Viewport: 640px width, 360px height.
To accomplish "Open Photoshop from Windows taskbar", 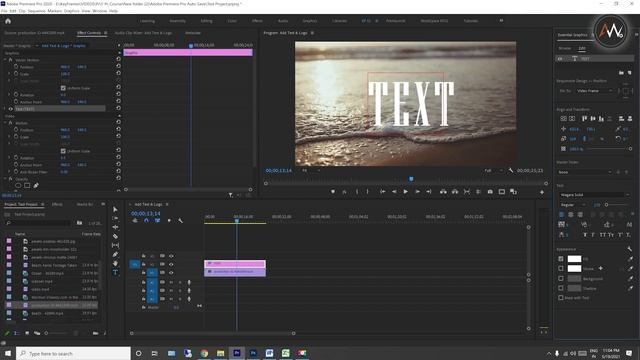I will [253, 353].
